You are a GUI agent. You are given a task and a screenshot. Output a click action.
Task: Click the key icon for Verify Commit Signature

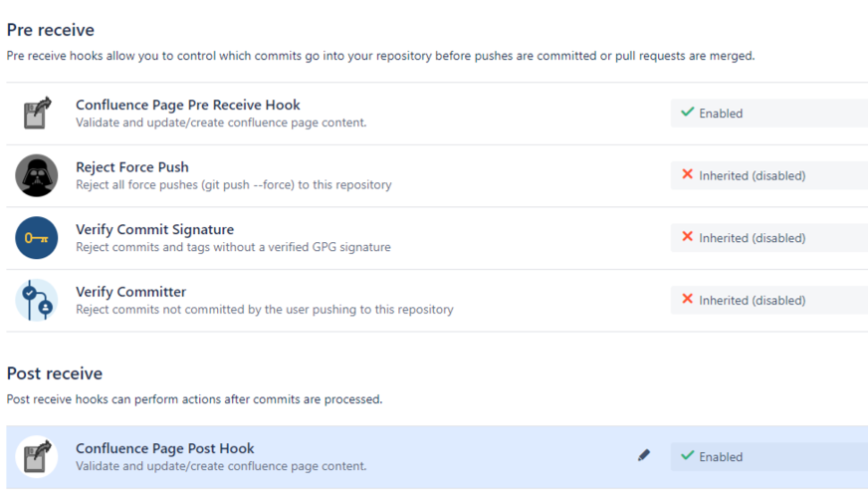point(37,238)
